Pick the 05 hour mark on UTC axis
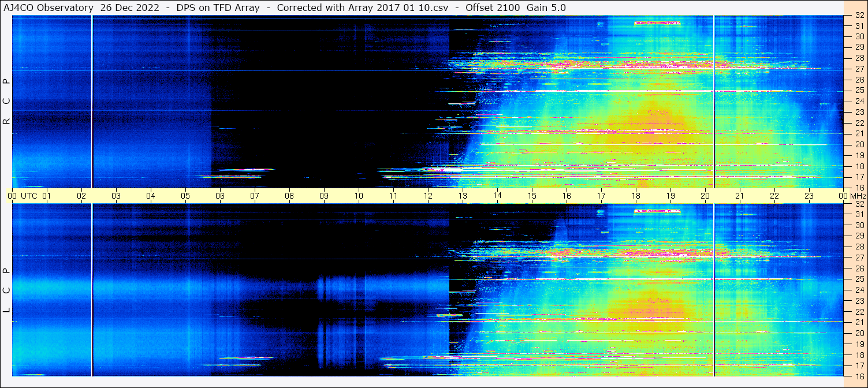 click(x=185, y=196)
